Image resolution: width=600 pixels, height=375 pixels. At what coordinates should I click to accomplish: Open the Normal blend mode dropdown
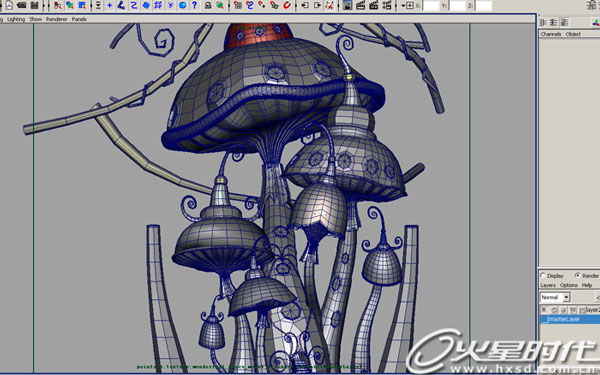pyautogui.click(x=555, y=297)
